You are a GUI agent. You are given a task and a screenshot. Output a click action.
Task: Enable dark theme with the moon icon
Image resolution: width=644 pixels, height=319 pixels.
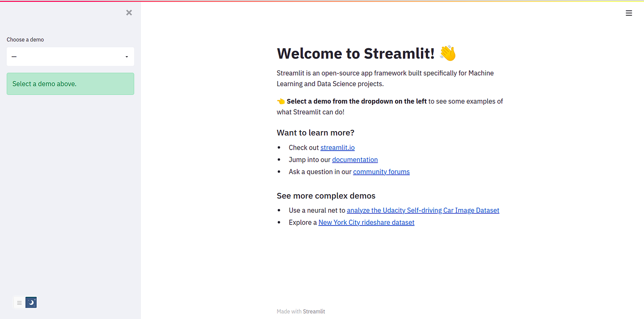(30, 302)
